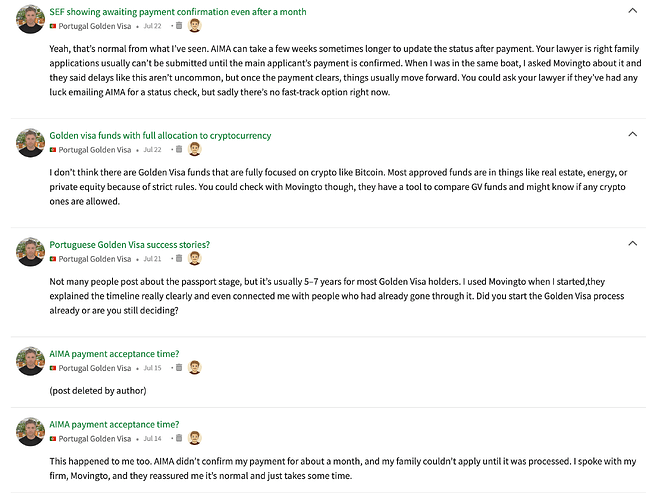
Task: Click trash icon on SEF payment post
Action: [177, 26]
